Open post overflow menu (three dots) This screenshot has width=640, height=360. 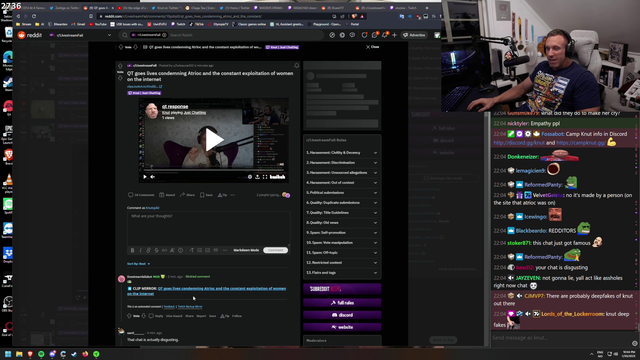(233, 195)
